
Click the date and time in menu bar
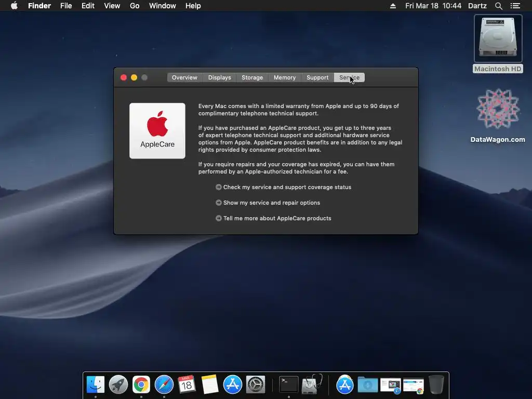tap(433, 6)
